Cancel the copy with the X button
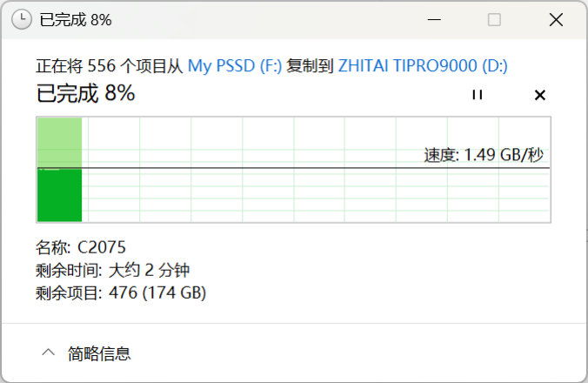The width and height of the screenshot is (588, 383). coord(539,95)
